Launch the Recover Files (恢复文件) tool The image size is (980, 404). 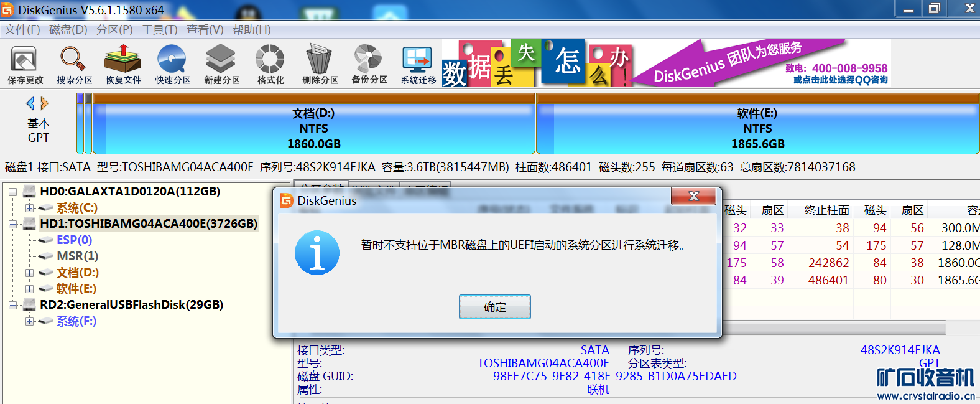coord(123,65)
